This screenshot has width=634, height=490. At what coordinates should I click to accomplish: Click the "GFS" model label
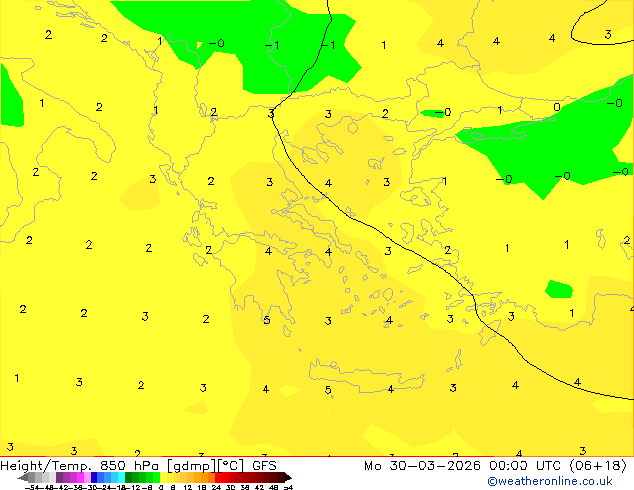pos(264,465)
